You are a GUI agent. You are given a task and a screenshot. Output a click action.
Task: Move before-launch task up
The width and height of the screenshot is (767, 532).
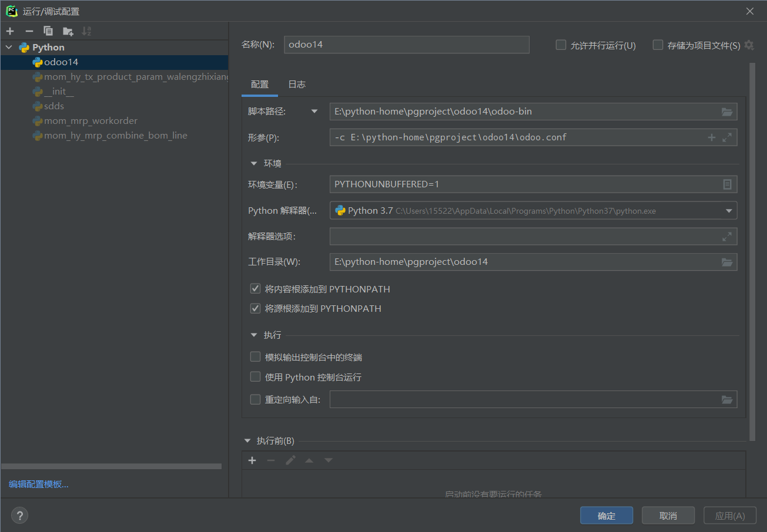[x=309, y=460]
